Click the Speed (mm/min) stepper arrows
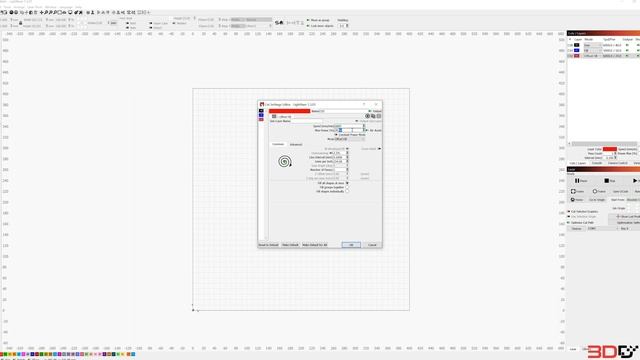This screenshot has width=640, height=360. coord(364,126)
